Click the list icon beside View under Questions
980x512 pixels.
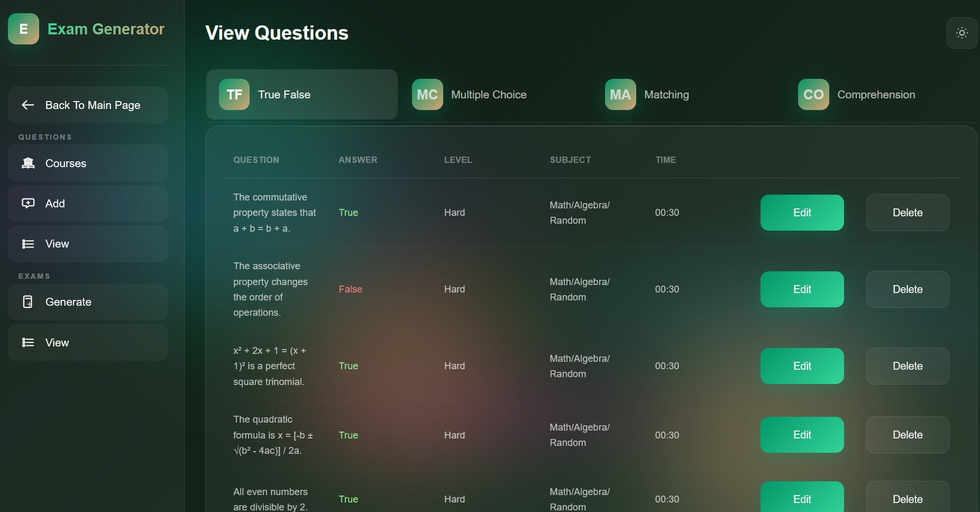tap(28, 244)
